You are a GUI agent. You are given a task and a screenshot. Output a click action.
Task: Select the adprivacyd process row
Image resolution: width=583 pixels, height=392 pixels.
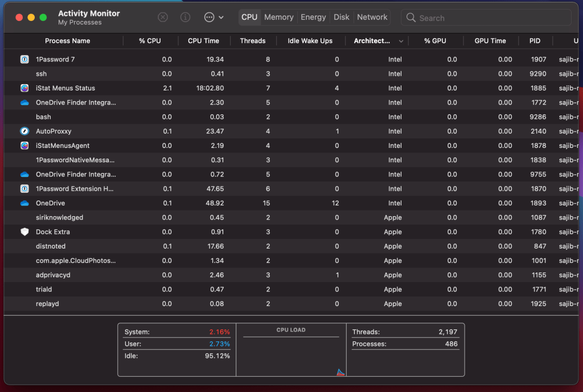click(291, 275)
